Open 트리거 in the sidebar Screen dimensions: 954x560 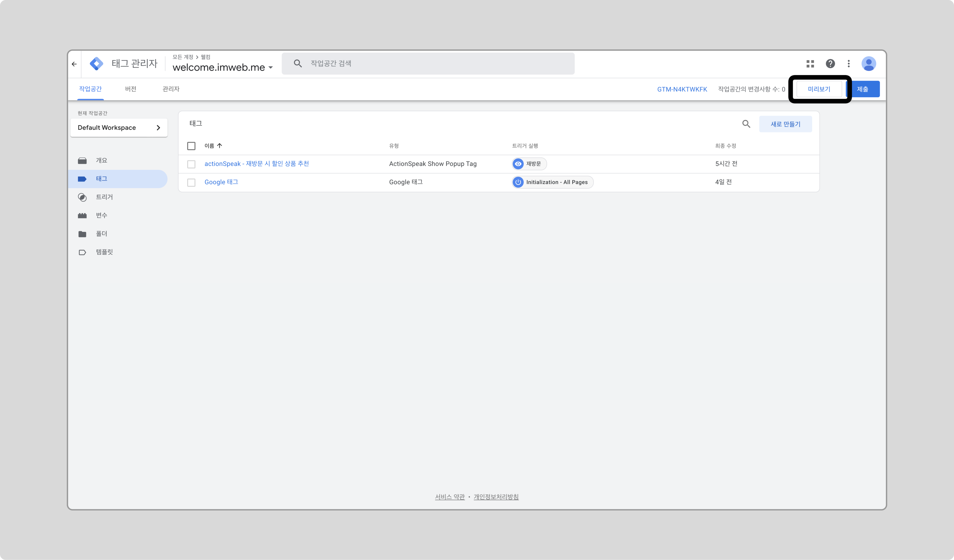coord(104,197)
